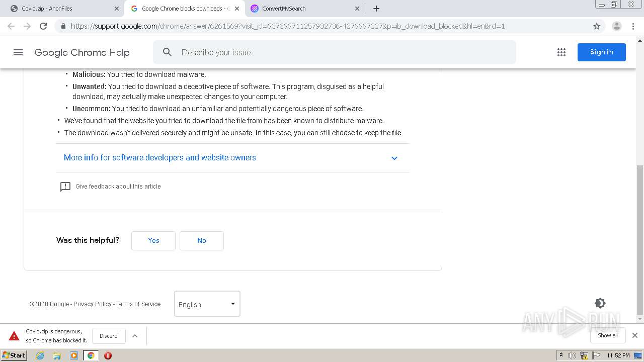The image size is (644, 362).
Task: Go forward to next page
Action: click(x=27, y=26)
